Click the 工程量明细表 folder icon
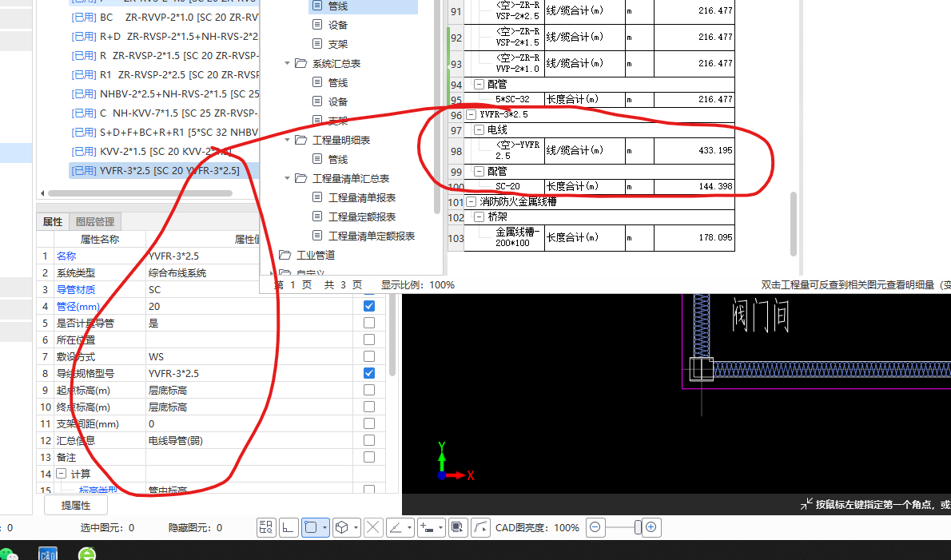Image resolution: width=951 pixels, height=560 pixels. click(x=300, y=140)
